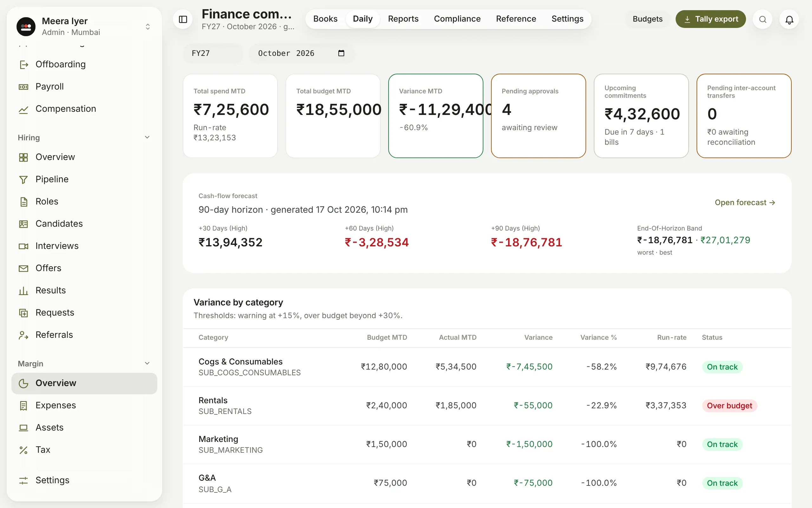
Task: Click the Budget MTD column header
Action: click(387, 337)
